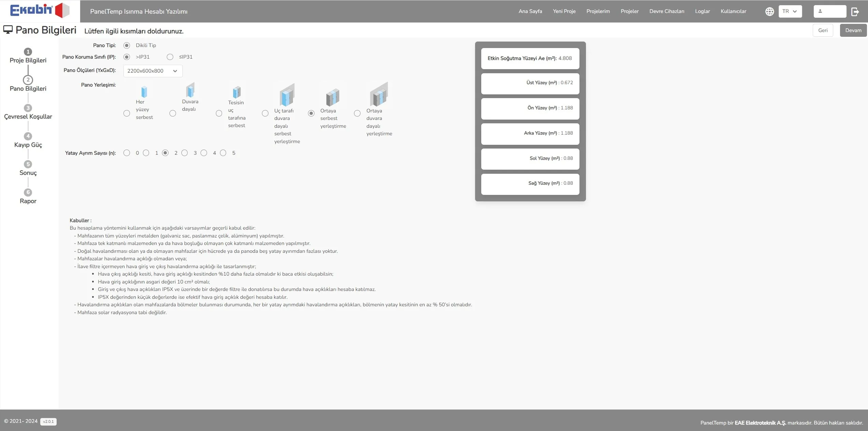Open the user account field

829,12
